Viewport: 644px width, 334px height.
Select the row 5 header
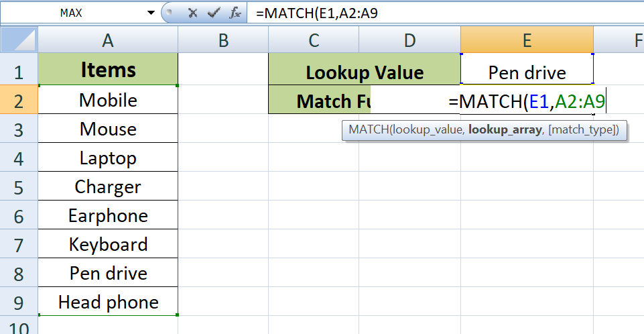pos(18,186)
